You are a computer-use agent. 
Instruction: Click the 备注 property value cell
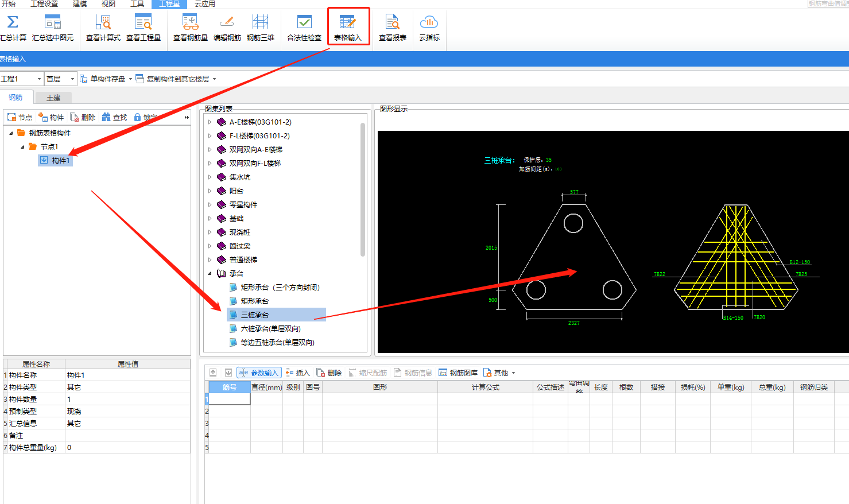[127, 435]
